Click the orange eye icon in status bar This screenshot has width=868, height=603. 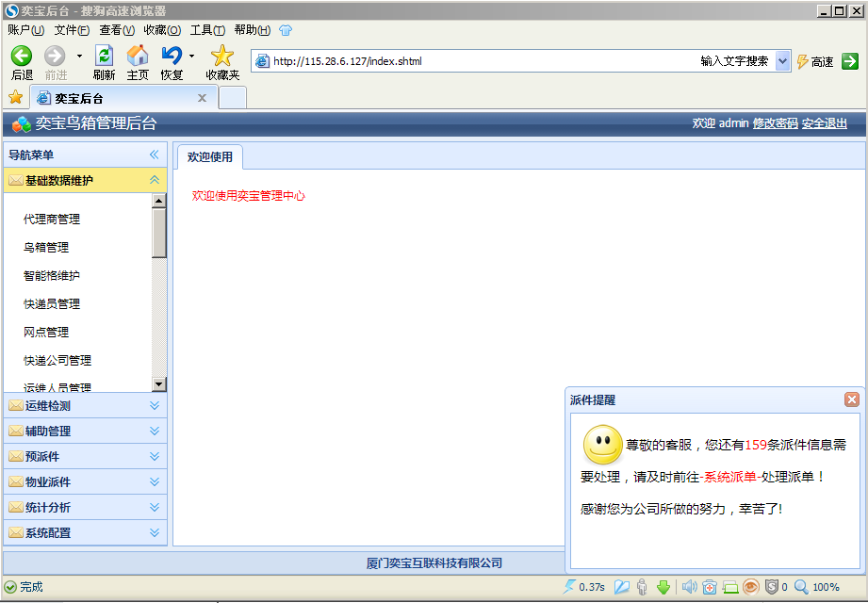[750, 587]
